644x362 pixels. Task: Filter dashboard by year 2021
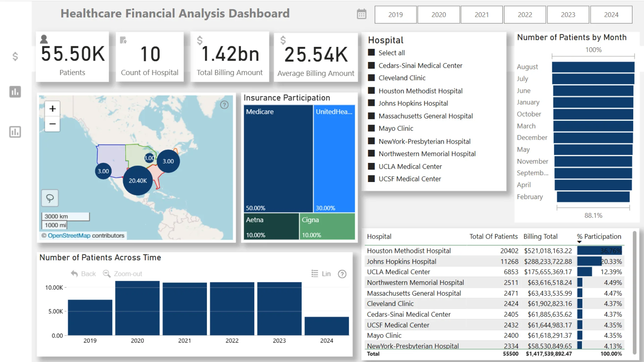tap(482, 15)
